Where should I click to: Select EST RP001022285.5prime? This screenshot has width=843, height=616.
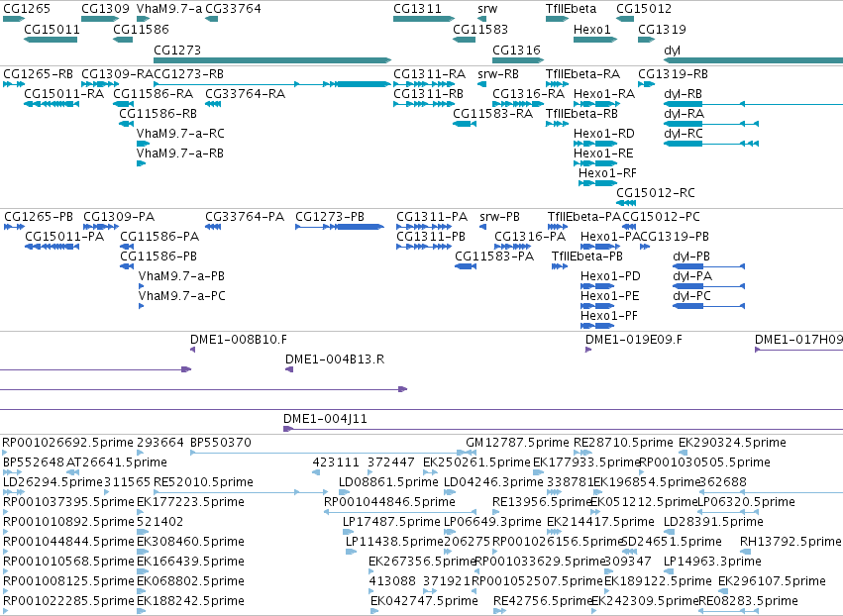click(x=68, y=600)
